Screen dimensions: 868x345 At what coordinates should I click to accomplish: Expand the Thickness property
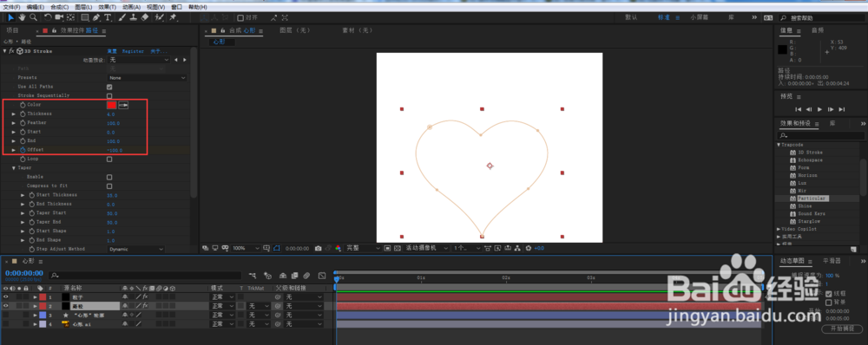[14, 114]
